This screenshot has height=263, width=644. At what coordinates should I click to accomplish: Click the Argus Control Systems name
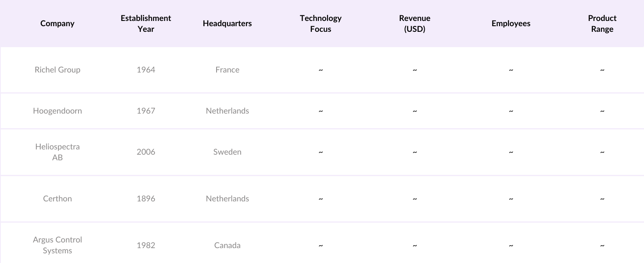pos(57,245)
